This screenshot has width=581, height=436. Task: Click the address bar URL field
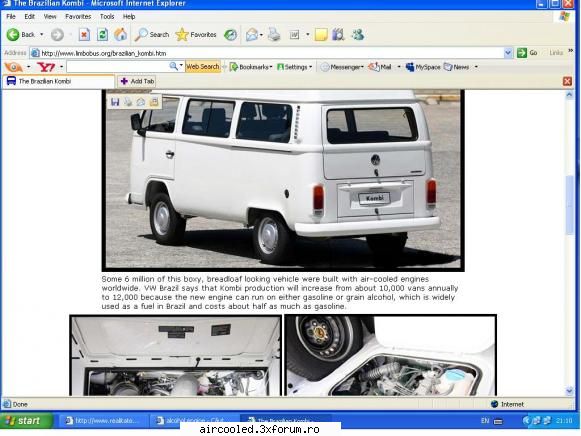pyautogui.click(x=267, y=53)
